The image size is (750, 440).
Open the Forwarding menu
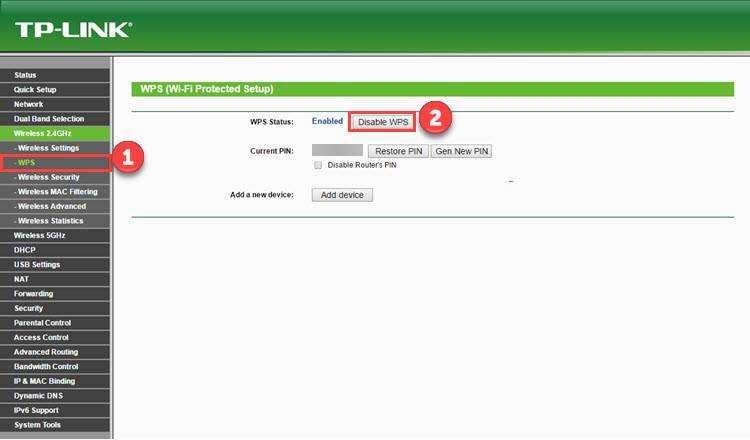pyautogui.click(x=55, y=294)
